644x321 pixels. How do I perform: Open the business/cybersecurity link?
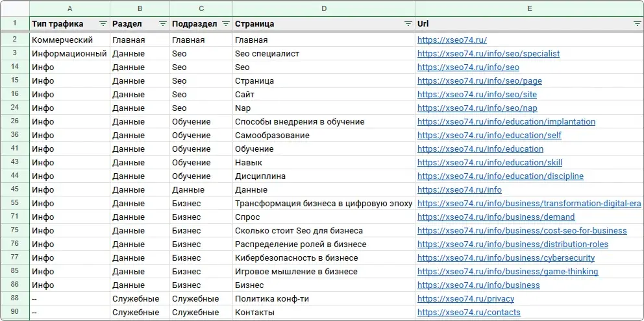[x=506, y=258]
